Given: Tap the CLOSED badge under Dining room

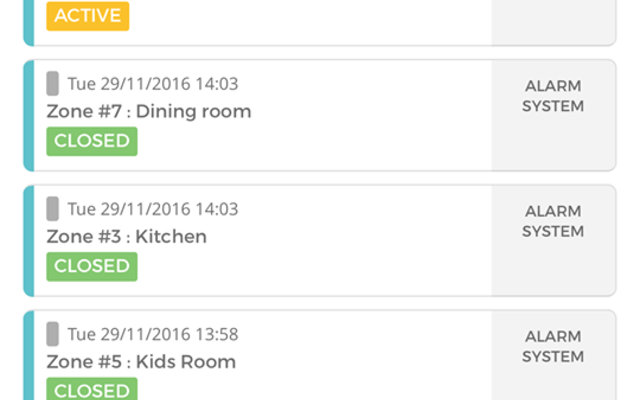Looking at the screenshot, I should click(91, 141).
